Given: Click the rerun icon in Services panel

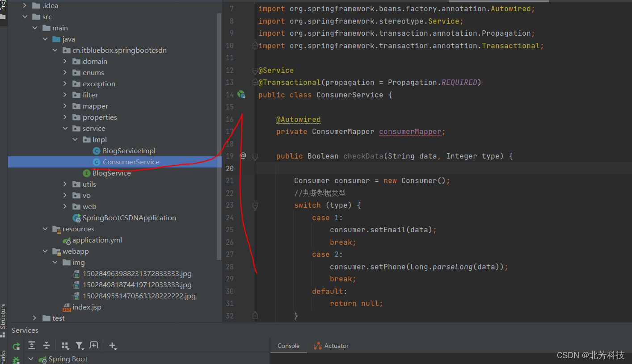Looking at the screenshot, I should pyautogui.click(x=16, y=346).
